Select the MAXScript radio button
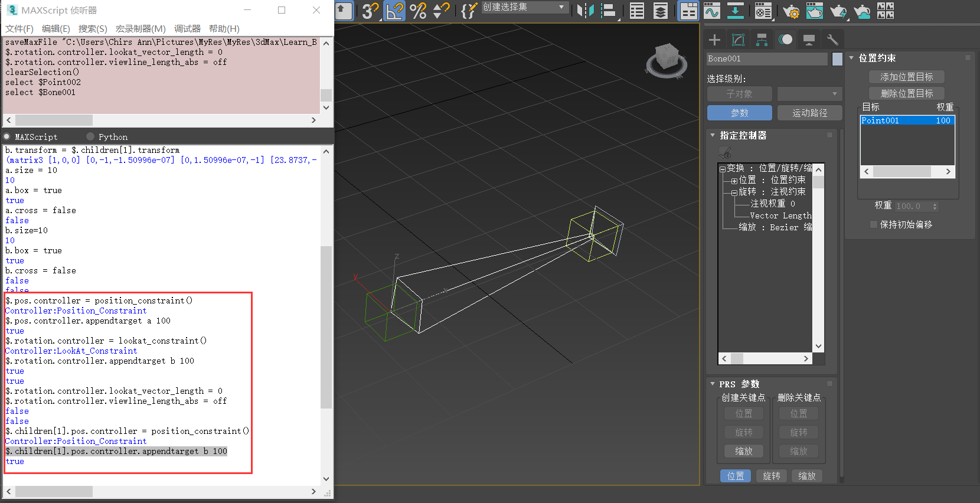Screen dimensions: 980x503 click(7, 136)
